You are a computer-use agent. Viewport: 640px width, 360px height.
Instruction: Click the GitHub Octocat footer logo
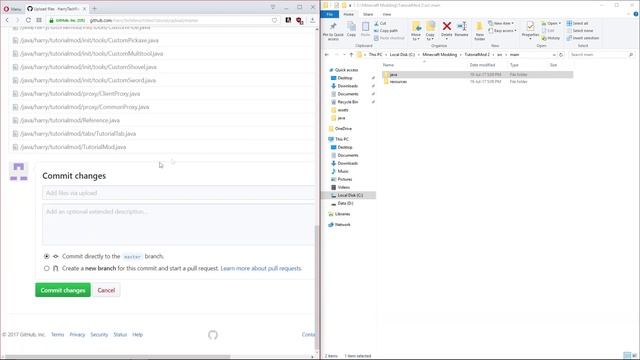coord(213,335)
